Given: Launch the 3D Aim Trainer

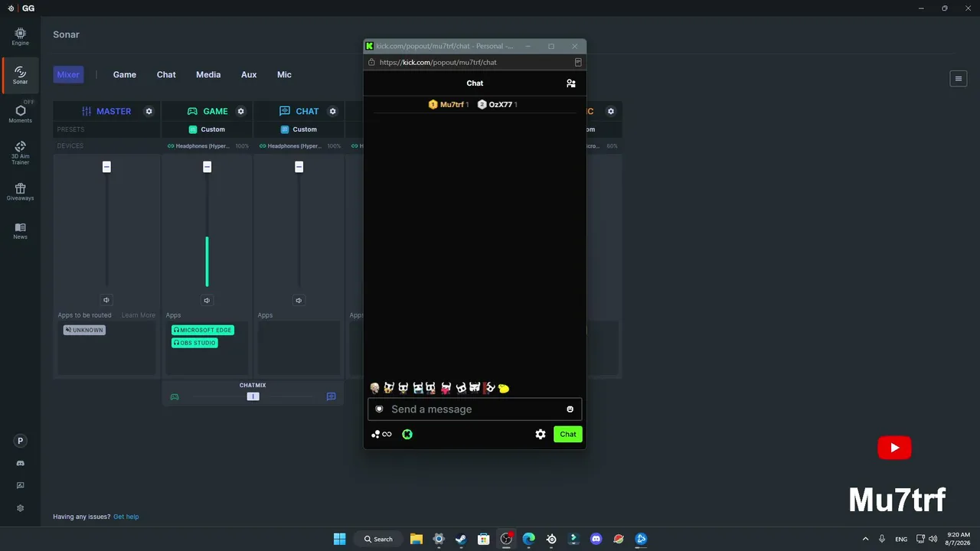Looking at the screenshot, I should (x=20, y=152).
